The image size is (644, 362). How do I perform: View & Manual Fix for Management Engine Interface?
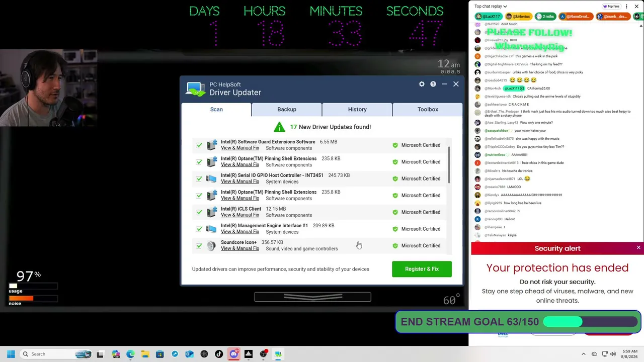tap(240, 232)
